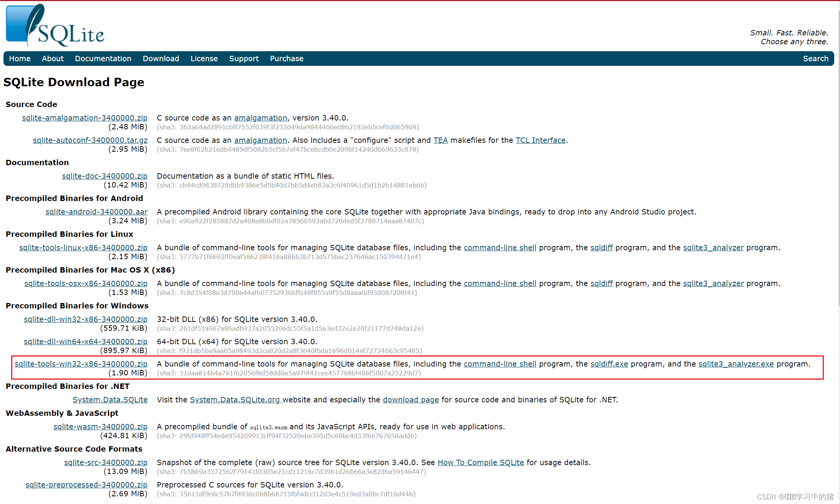
Task: Download sqlite-tools-linux-x86-3400000.zip
Action: tap(83, 248)
